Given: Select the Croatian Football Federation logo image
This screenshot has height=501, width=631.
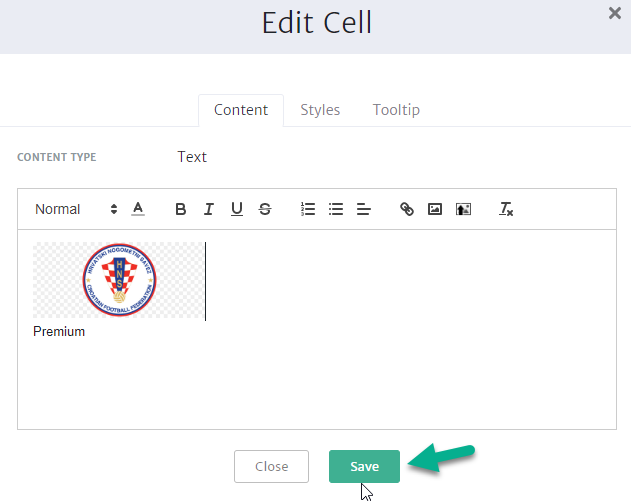Looking at the screenshot, I should coord(119,280).
